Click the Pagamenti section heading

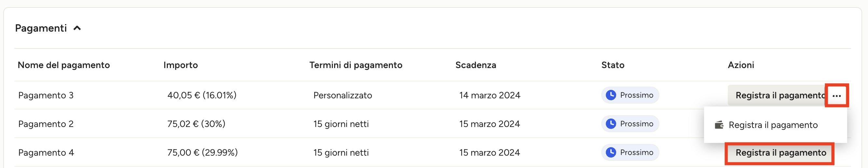pos(41,28)
